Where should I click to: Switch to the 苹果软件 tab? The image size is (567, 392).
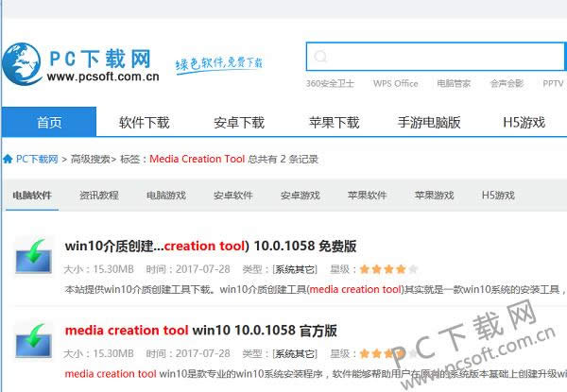coord(367,196)
